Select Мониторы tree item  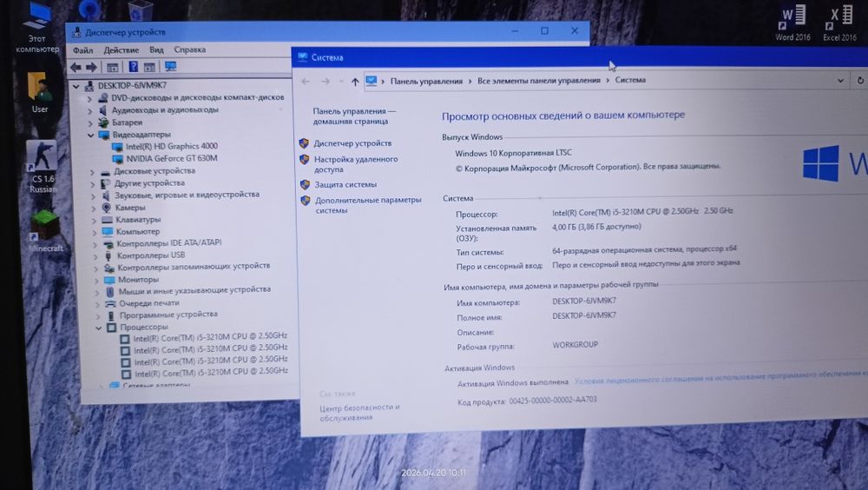pos(138,280)
